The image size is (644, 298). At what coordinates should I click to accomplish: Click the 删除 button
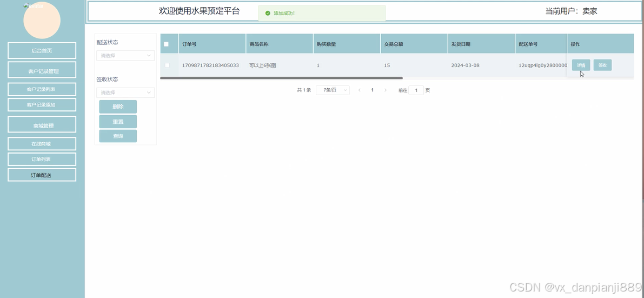(x=118, y=107)
